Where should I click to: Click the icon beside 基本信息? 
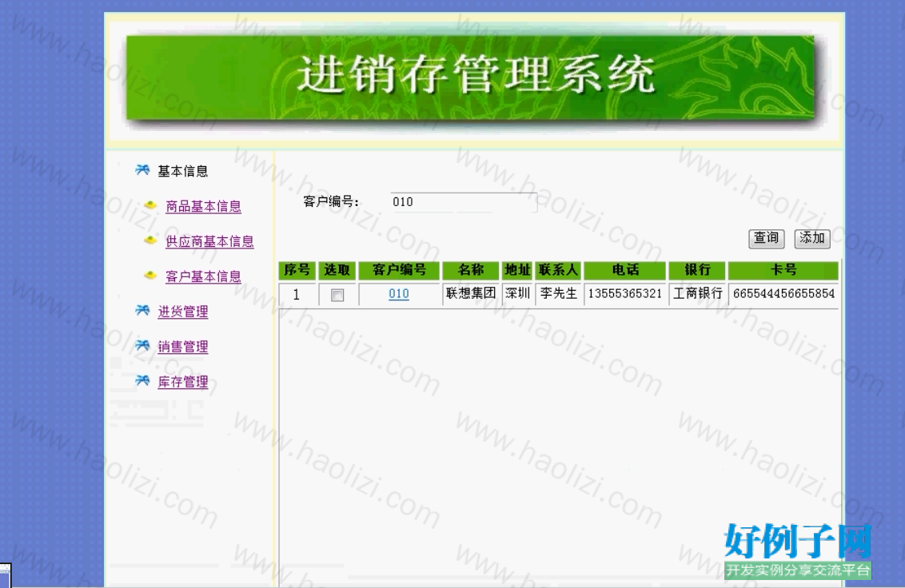coord(142,170)
